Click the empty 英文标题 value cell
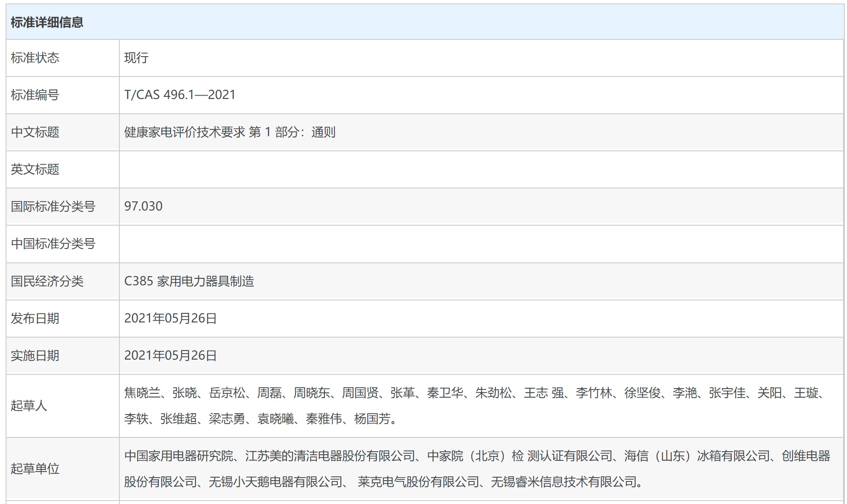The height and width of the screenshot is (504, 847). 480,169
